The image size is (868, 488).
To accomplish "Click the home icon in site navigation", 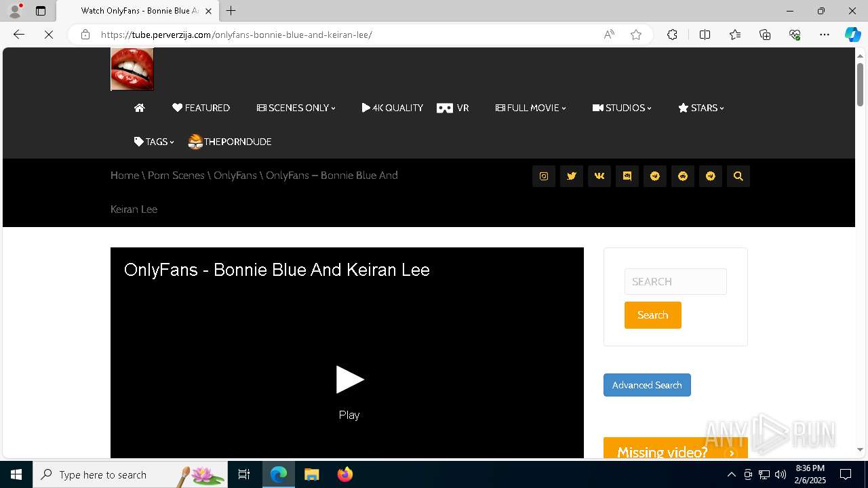I will pos(140,108).
